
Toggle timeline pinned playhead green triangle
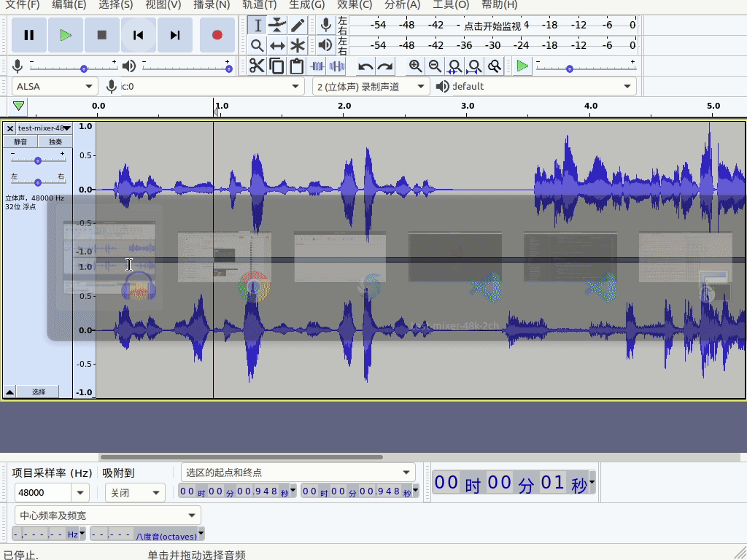18,106
